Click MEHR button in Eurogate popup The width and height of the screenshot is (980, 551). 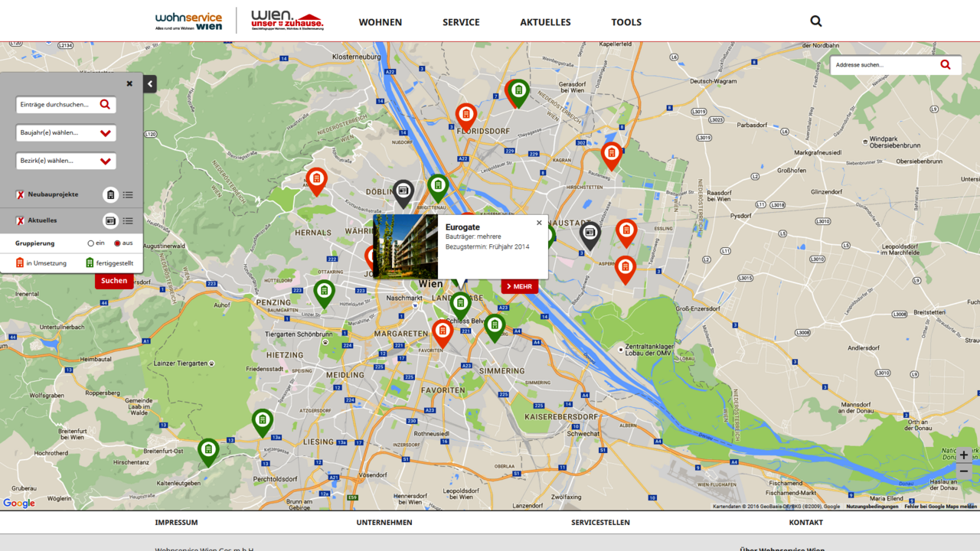click(x=520, y=286)
